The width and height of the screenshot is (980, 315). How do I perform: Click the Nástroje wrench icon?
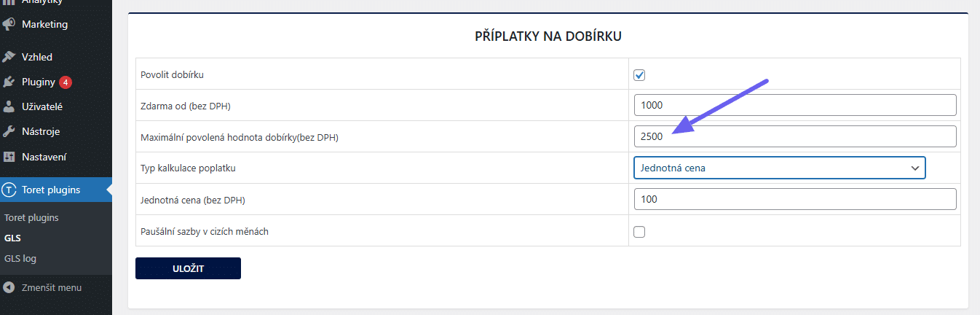pyautogui.click(x=9, y=132)
